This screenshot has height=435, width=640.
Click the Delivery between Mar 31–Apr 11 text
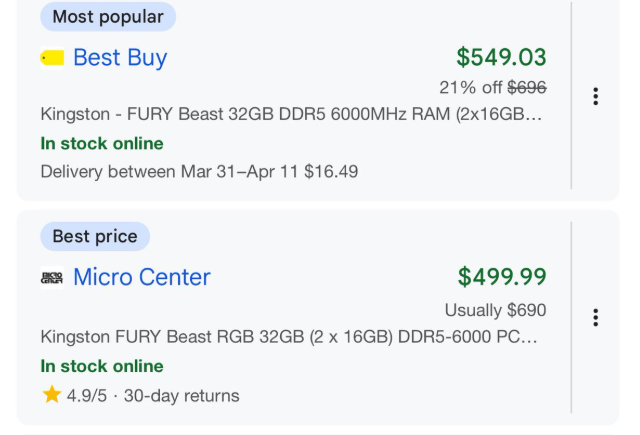pos(199,171)
